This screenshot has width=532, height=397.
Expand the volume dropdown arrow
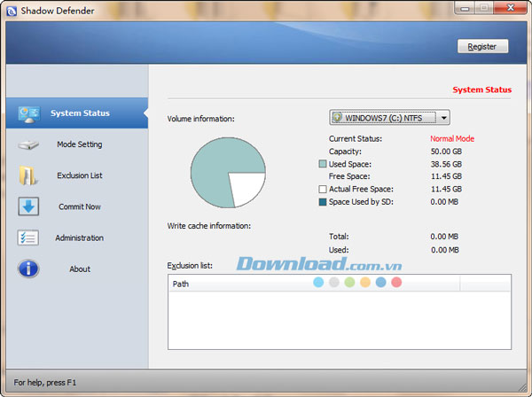click(x=444, y=118)
